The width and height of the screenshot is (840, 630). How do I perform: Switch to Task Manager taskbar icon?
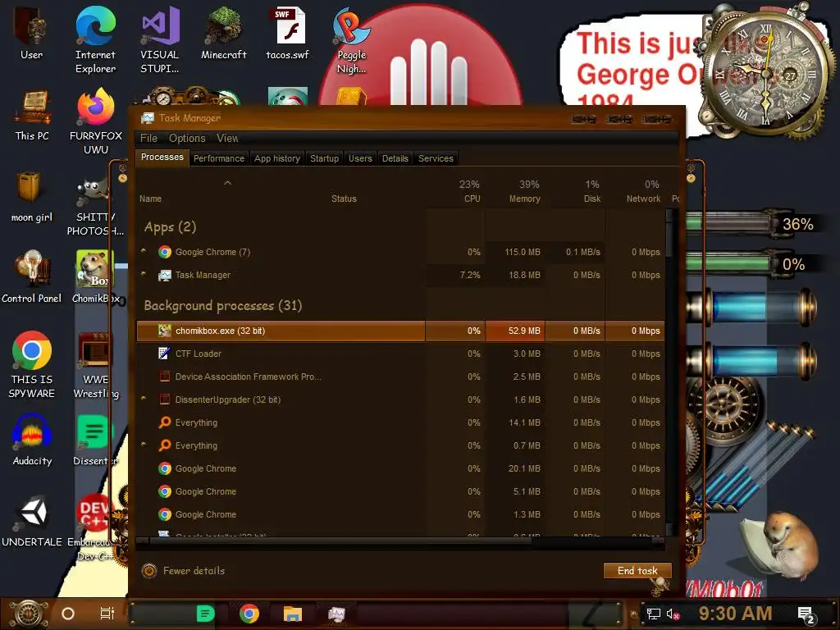[x=336, y=614]
